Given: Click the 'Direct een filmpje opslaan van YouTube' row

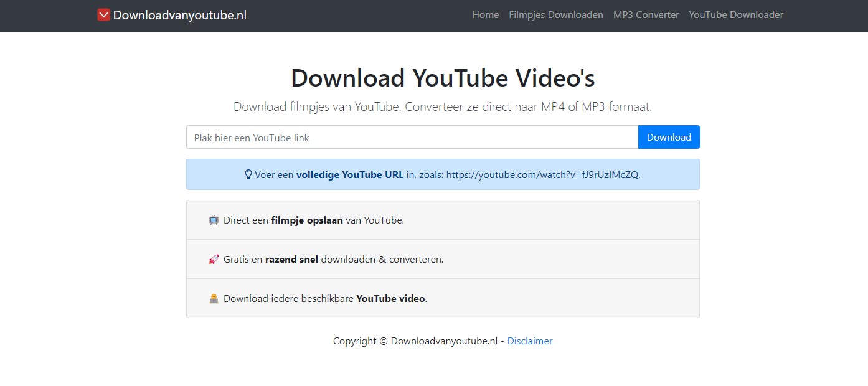Looking at the screenshot, I should click(443, 220).
